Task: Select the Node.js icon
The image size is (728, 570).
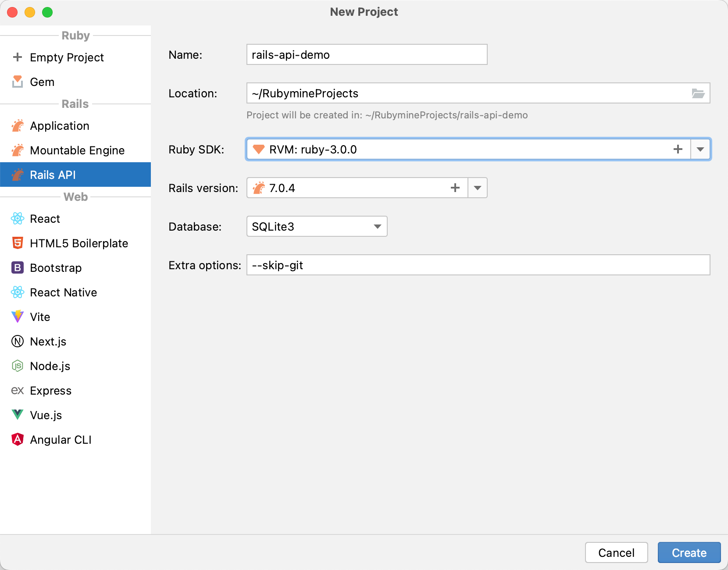Action: [x=17, y=366]
